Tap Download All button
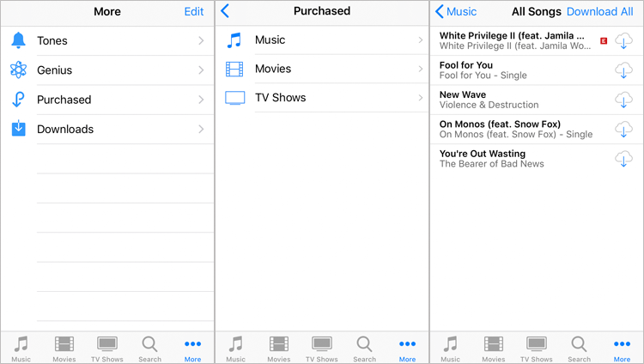The height and width of the screenshot is (364, 644). tap(599, 11)
